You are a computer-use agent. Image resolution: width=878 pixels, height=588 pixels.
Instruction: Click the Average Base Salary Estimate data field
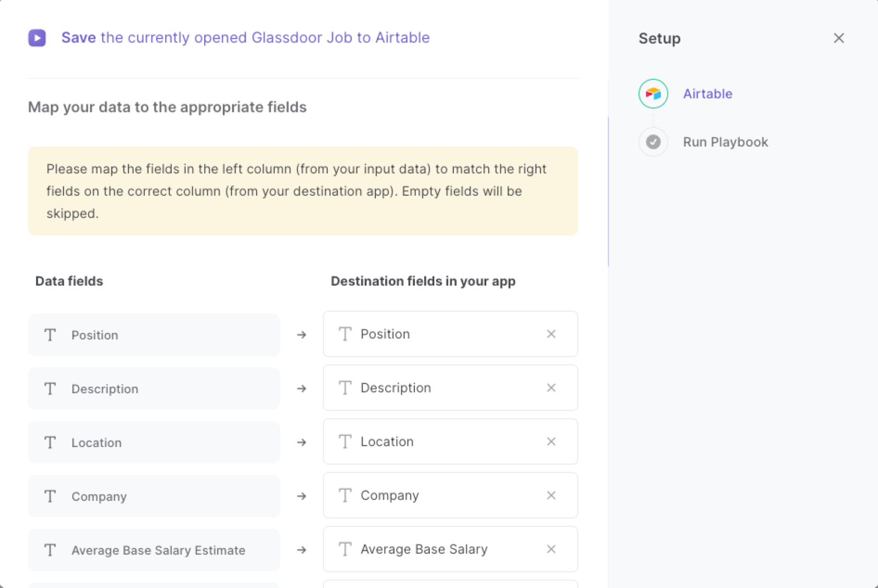[x=154, y=550]
